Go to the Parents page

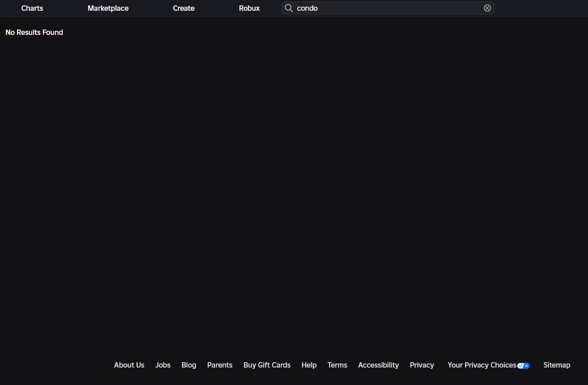[220, 365]
